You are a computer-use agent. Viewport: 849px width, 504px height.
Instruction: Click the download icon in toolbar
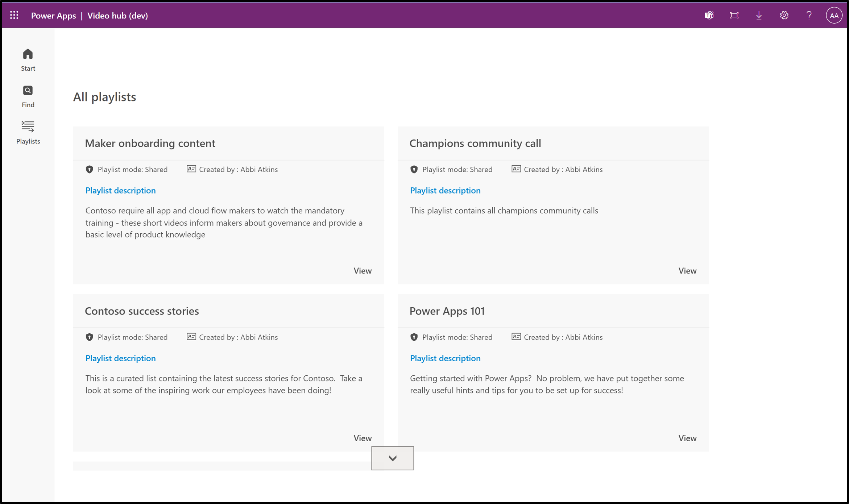pyautogui.click(x=759, y=15)
